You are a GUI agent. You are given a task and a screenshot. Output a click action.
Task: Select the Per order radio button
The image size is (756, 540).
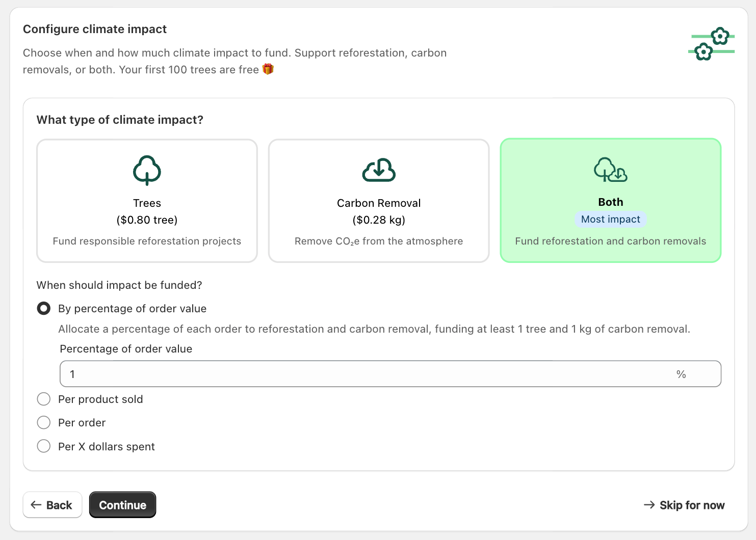[x=44, y=423]
